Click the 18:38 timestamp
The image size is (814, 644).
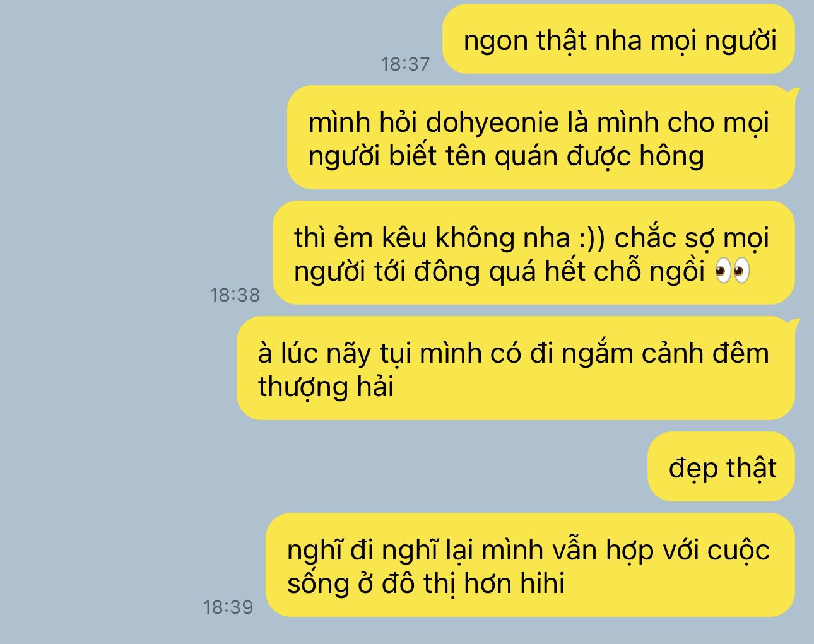click(x=235, y=295)
